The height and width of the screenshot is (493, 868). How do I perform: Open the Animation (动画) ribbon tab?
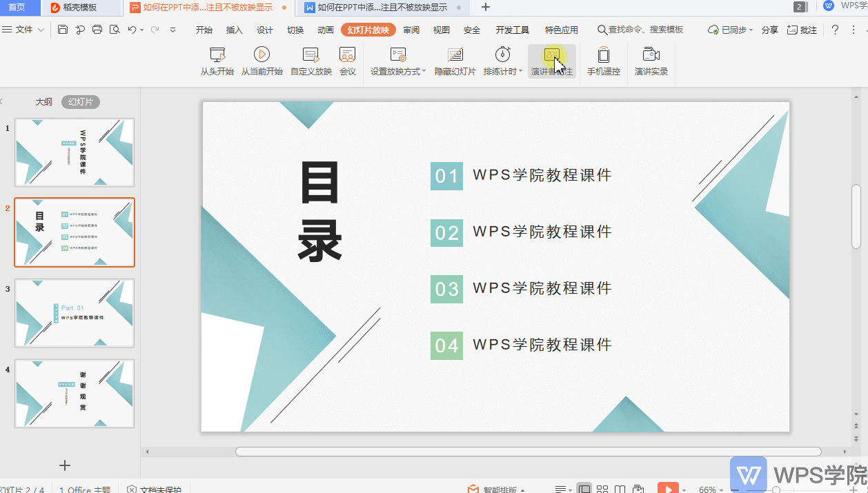[326, 30]
